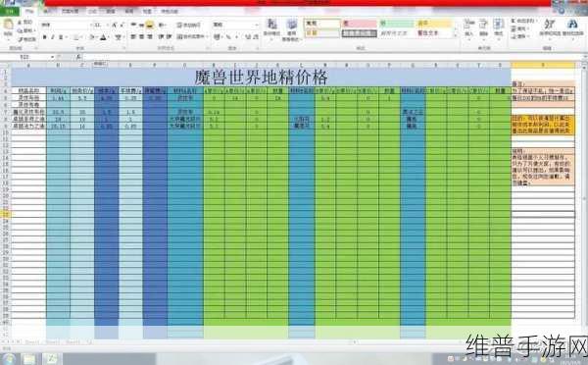This screenshot has width=588, height=365.
Task: Click the font color A icon
Action: [104, 37]
